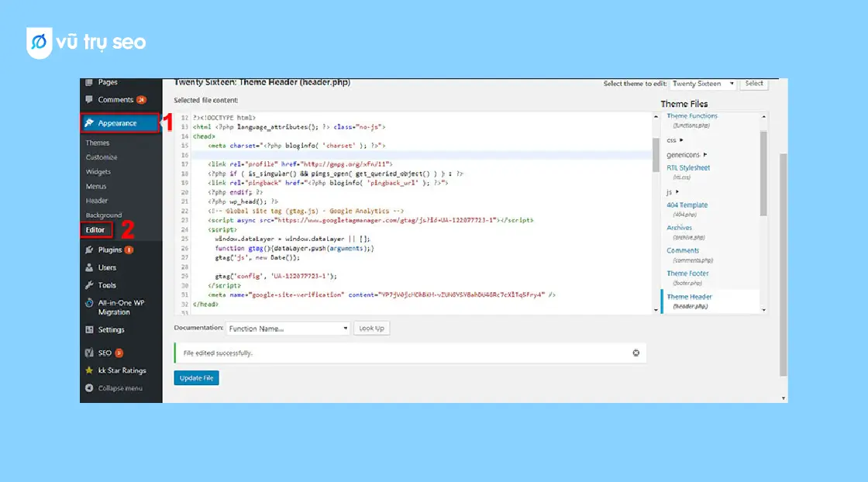Viewport: 868px width, 482px height.
Task: Click the code editor scrollbar up arrow
Action: (656, 117)
